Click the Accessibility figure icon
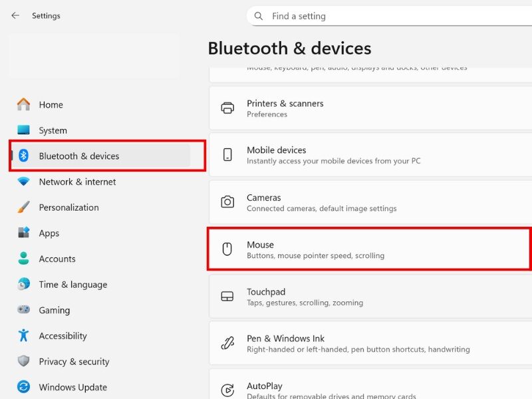 point(24,336)
